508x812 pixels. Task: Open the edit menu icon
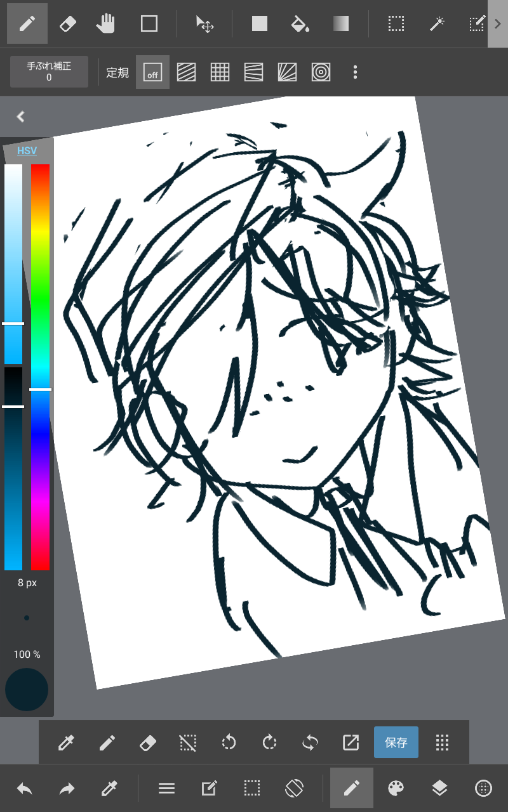(209, 789)
